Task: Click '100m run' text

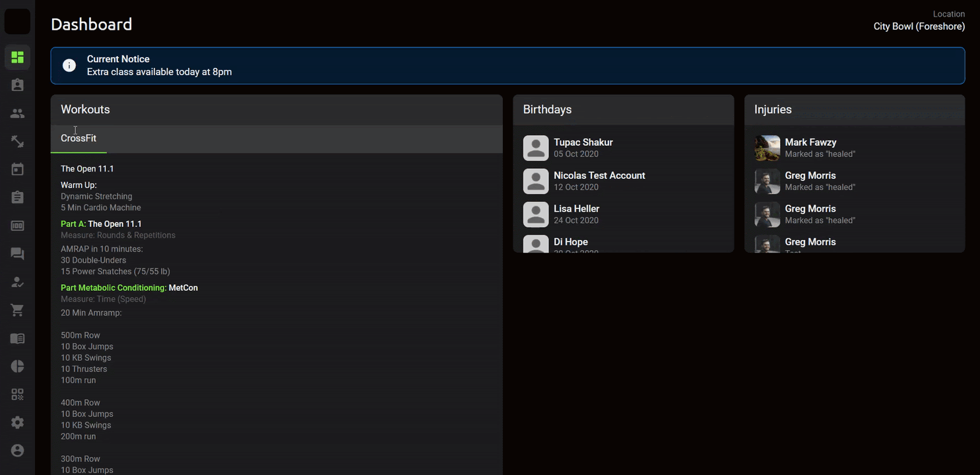Action: pyautogui.click(x=79, y=381)
